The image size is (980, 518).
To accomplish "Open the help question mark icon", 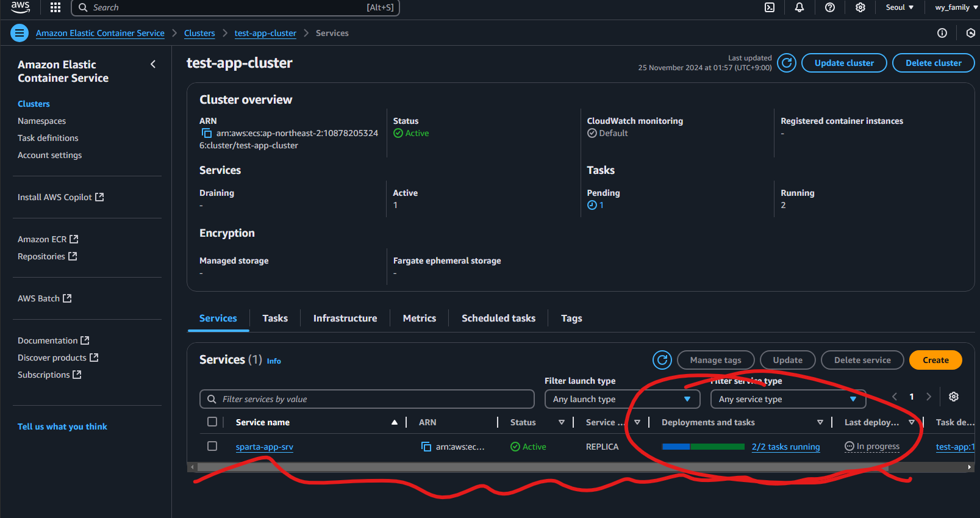I will coord(830,7).
